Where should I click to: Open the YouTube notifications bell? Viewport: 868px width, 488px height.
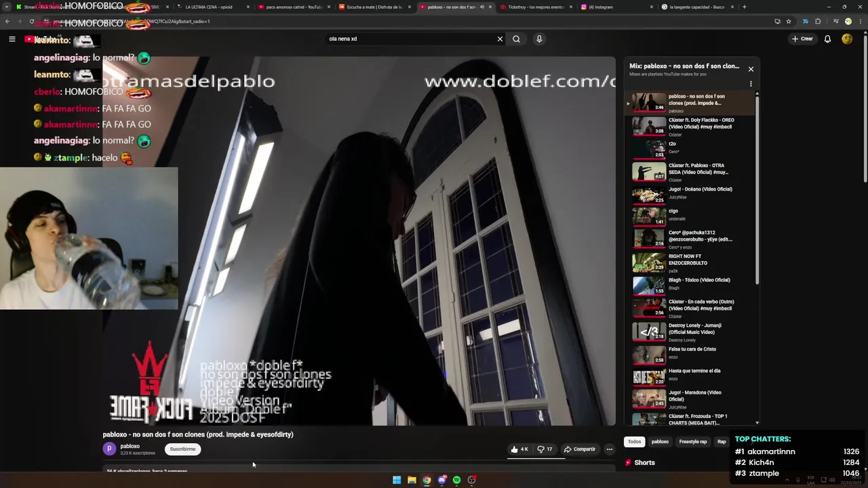pos(827,39)
